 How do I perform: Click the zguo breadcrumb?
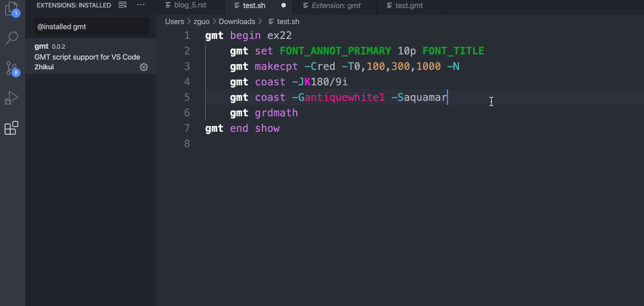coord(201,21)
